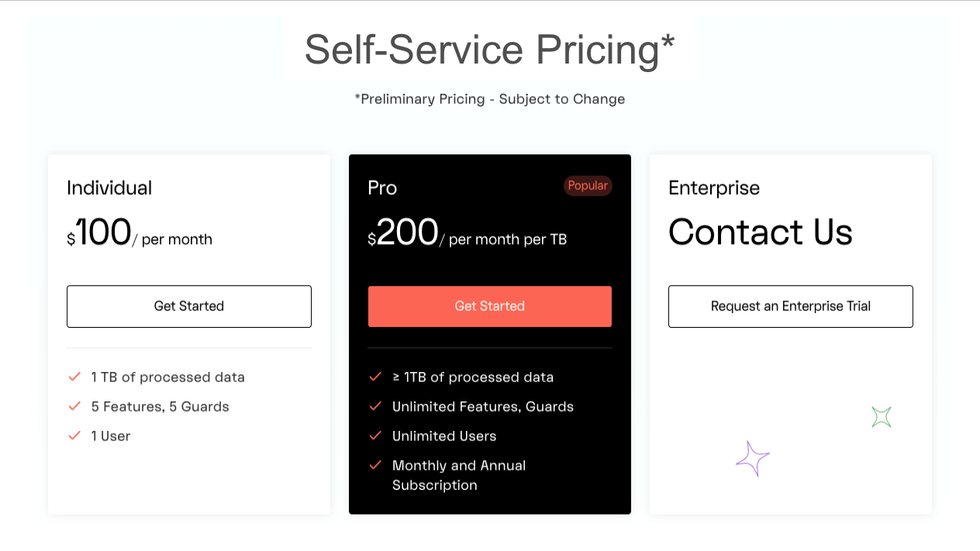Click checkmark beside 1 TB of processed data
This screenshot has width=980, height=551.
point(74,377)
